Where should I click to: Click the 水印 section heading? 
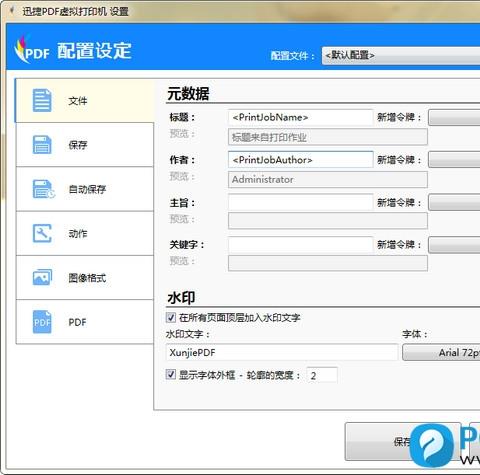(x=181, y=298)
